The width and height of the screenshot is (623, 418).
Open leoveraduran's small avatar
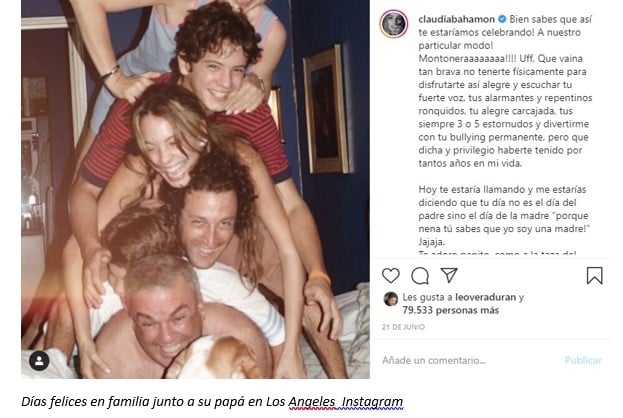pyautogui.click(x=391, y=299)
